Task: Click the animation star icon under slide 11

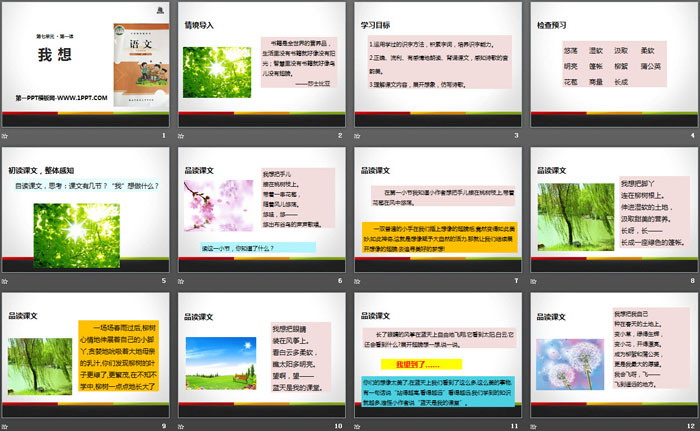Action: (x=357, y=427)
